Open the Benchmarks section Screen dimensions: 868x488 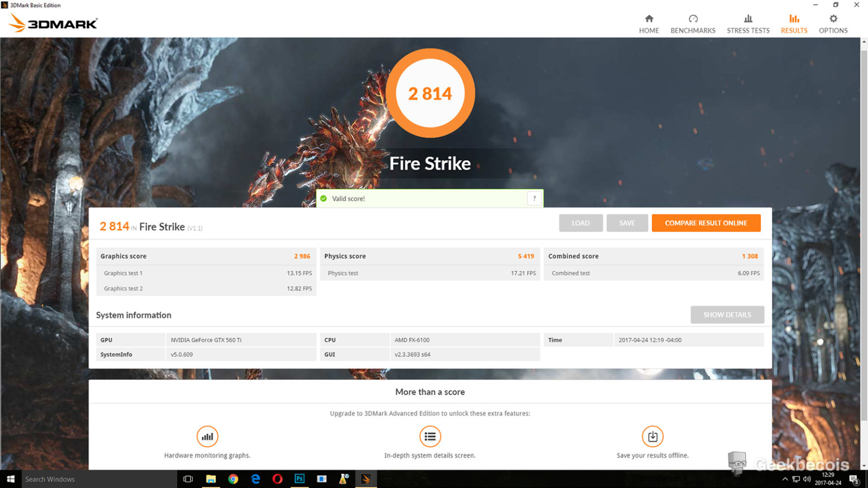coord(693,24)
